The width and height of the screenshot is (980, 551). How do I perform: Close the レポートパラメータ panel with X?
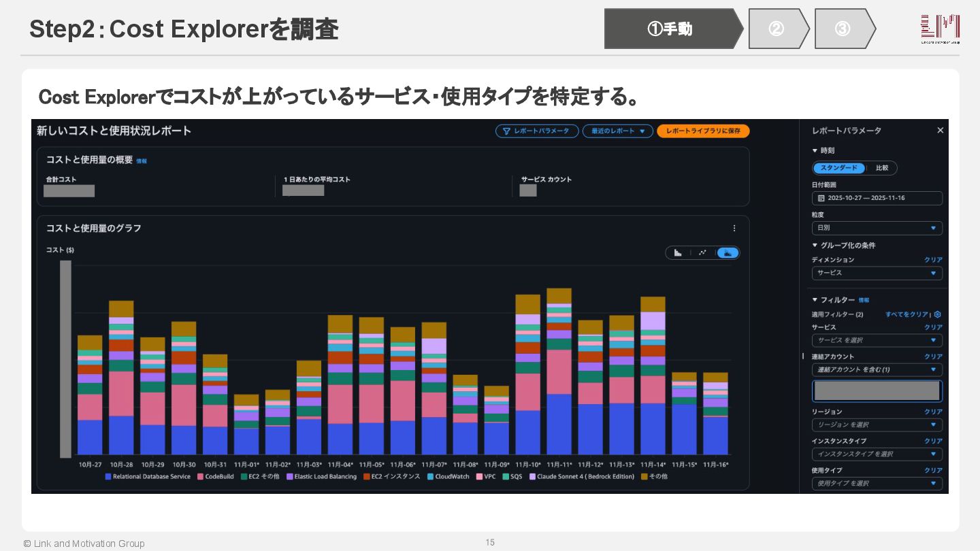940,131
